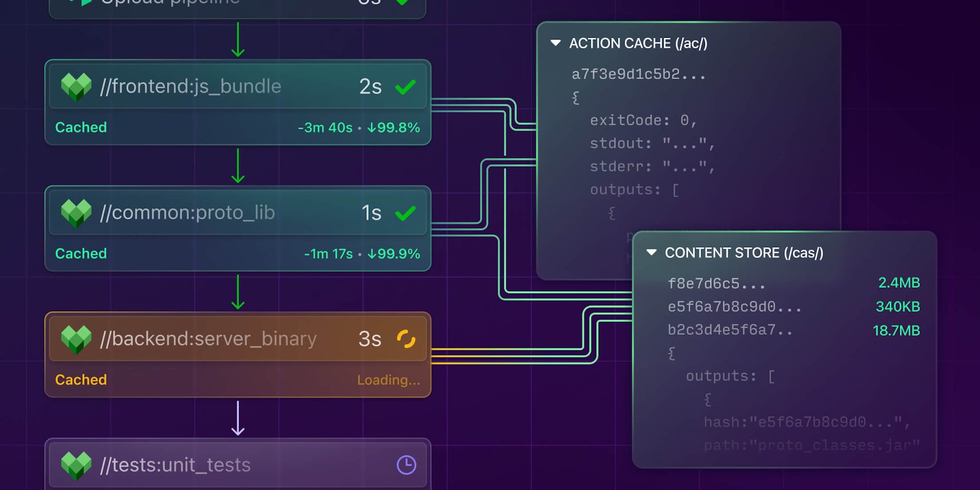Click the green checkmark on //common:proto_lib

405,213
